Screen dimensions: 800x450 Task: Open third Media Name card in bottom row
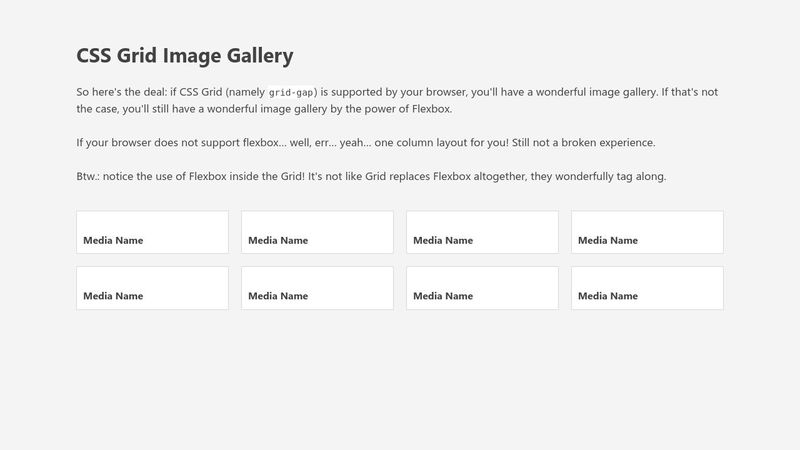[x=482, y=288]
